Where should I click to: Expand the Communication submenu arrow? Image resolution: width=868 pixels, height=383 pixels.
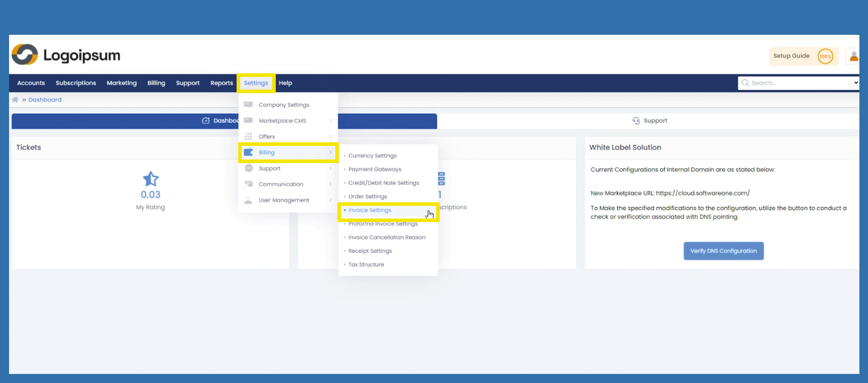click(x=331, y=184)
